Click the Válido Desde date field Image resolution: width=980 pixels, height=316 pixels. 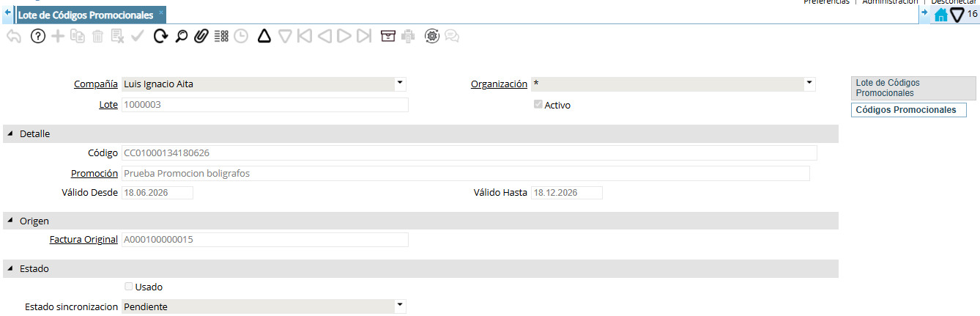point(157,193)
